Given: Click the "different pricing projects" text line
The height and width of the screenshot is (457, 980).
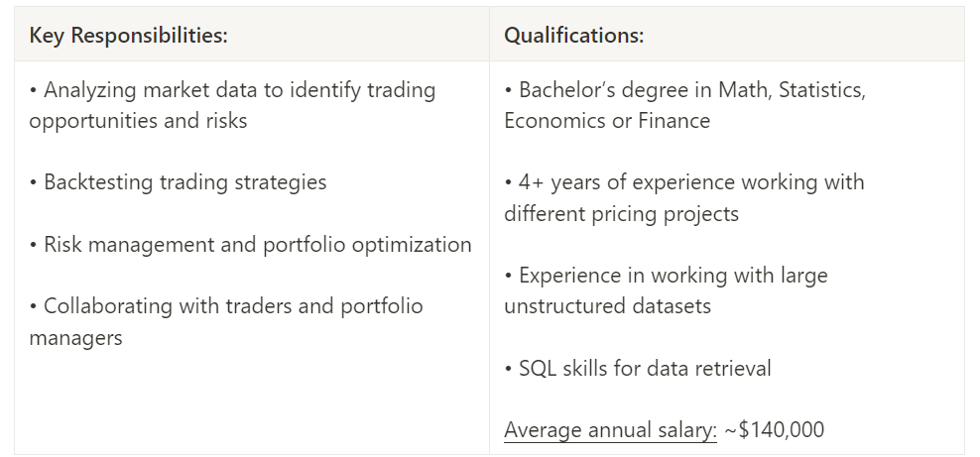Looking at the screenshot, I should pyautogui.click(x=621, y=213).
